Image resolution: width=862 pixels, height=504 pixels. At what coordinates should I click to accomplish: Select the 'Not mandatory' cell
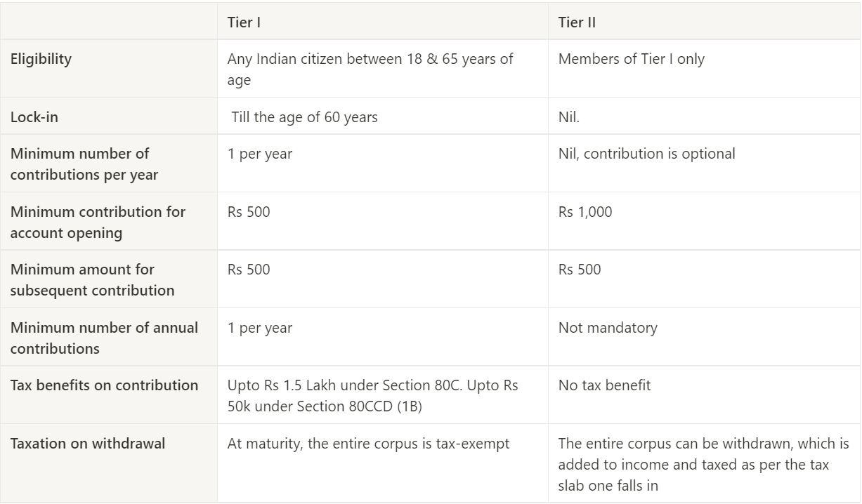pyautogui.click(x=608, y=328)
